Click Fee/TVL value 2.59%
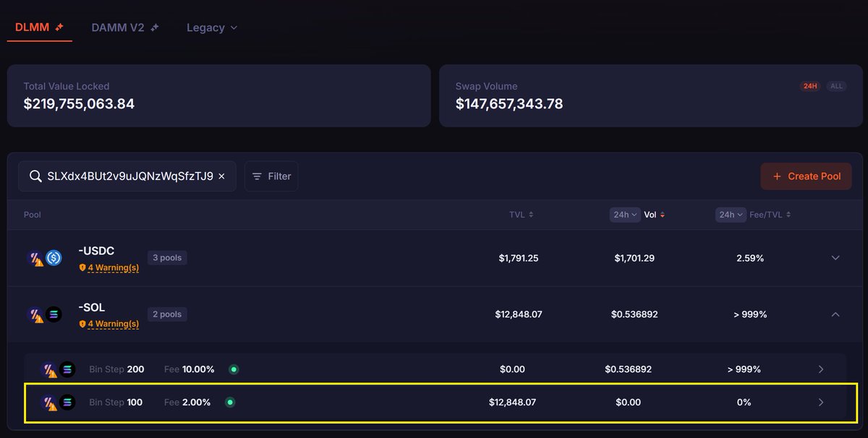The width and height of the screenshot is (868, 438). click(750, 258)
